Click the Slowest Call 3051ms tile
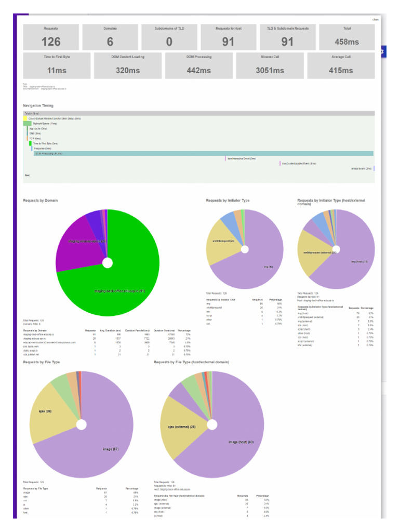This screenshot has width=399, height=532. pos(270,65)
